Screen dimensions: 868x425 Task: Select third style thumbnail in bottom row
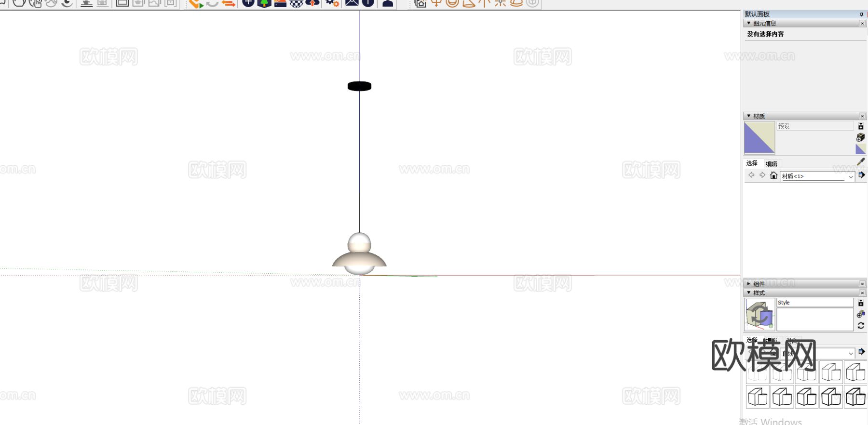point(806,397)
